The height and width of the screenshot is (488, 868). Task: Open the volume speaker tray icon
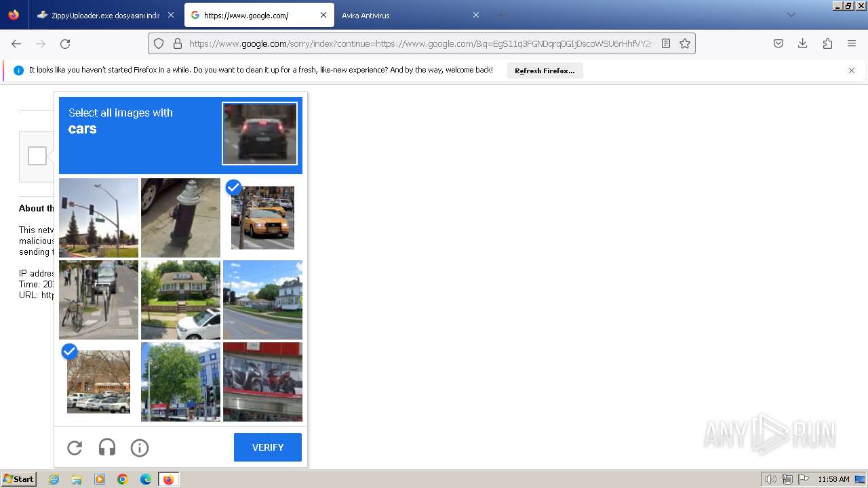770,479
